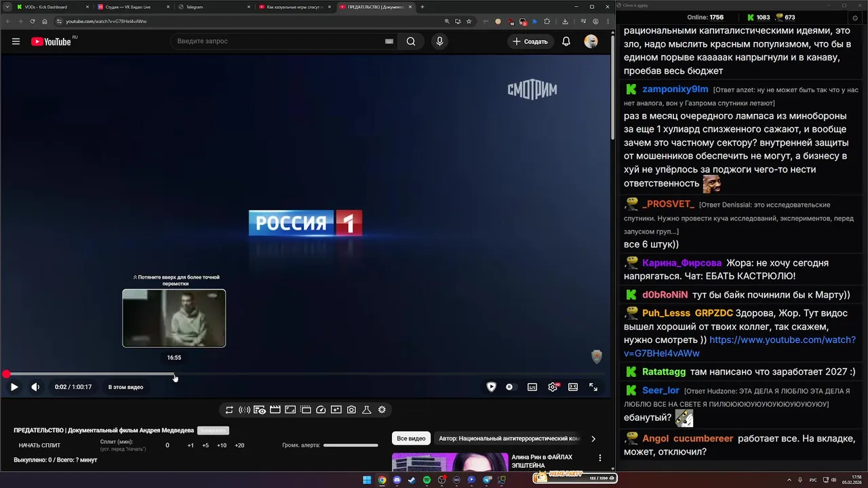Add +1 minute to split
Screen dimensions: 868x488
(191, 445)
